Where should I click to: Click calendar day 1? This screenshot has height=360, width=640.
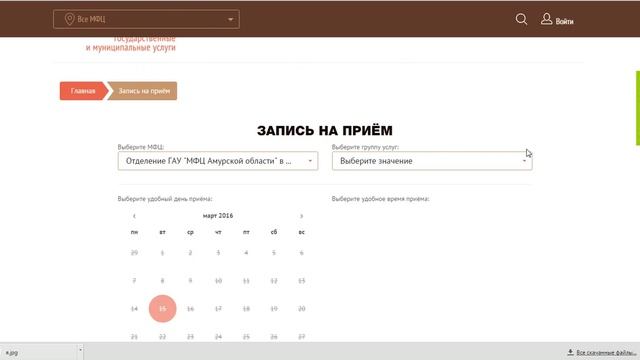(162, 253)
